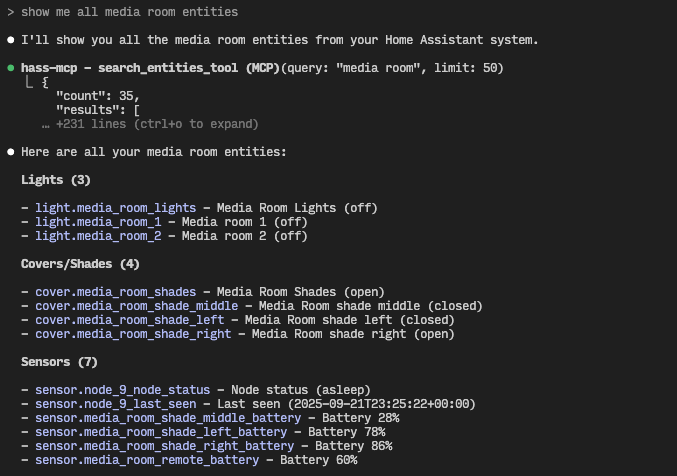
Task: Expand the +231 collapsed lines output
Action: click(x=150, y=124)
